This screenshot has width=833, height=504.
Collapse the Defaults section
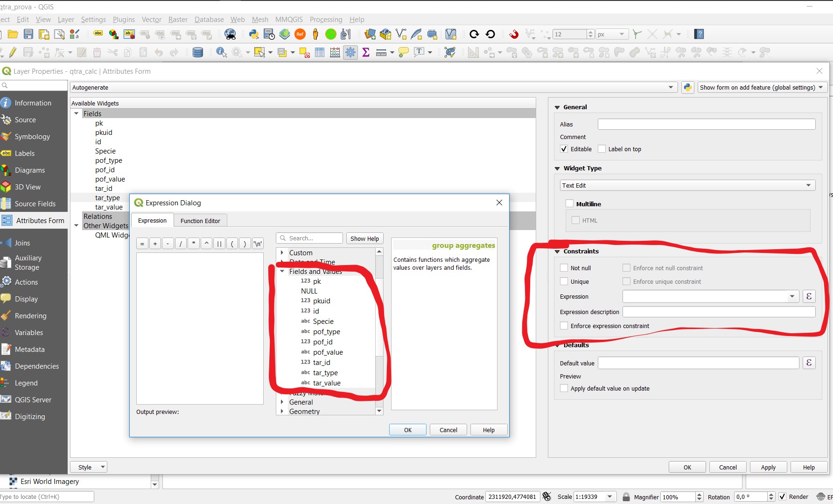click(557, 345)
